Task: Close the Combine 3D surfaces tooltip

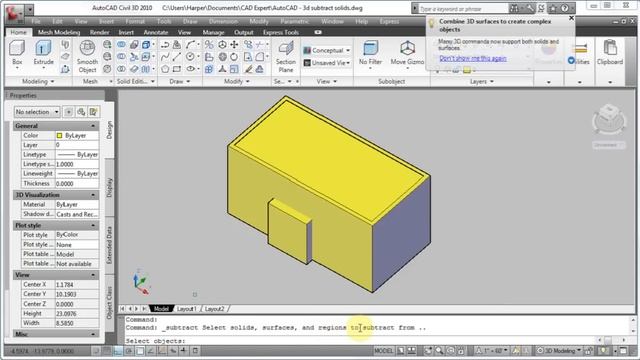Action: pos(571,18)
